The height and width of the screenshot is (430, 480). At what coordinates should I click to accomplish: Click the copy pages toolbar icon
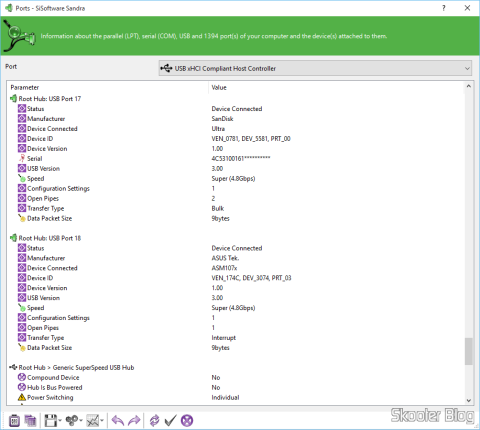(x=30, y=421)
